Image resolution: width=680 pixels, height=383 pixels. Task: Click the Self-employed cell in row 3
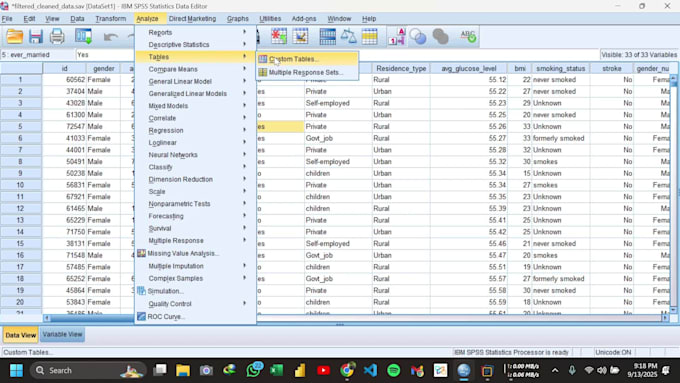338,103
